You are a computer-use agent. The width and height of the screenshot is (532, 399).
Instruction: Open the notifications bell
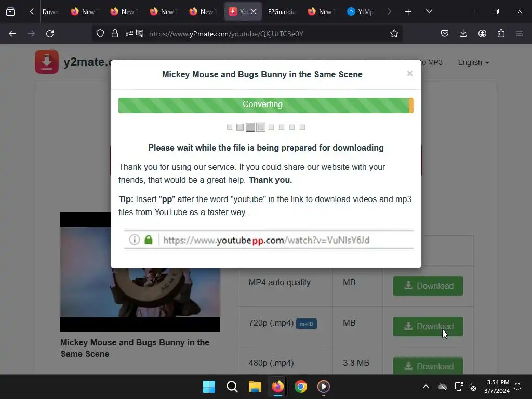pyautogui.click(x=518, y=387)
